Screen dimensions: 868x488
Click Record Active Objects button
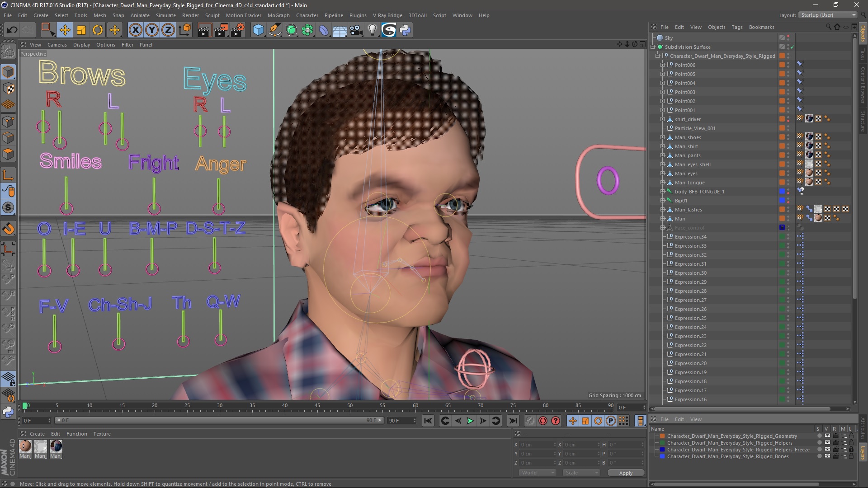pos(530,421)
